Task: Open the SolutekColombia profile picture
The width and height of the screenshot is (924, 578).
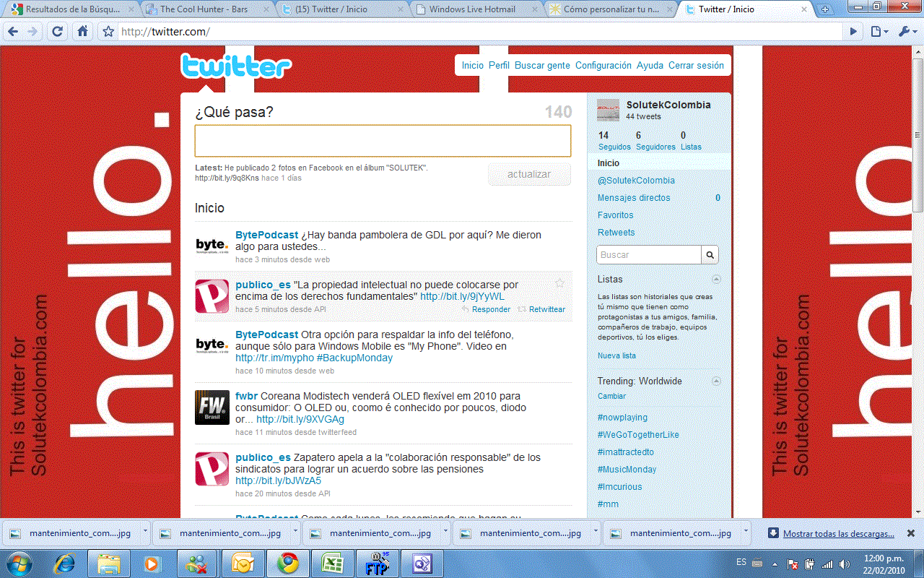Action: [609, 110]
